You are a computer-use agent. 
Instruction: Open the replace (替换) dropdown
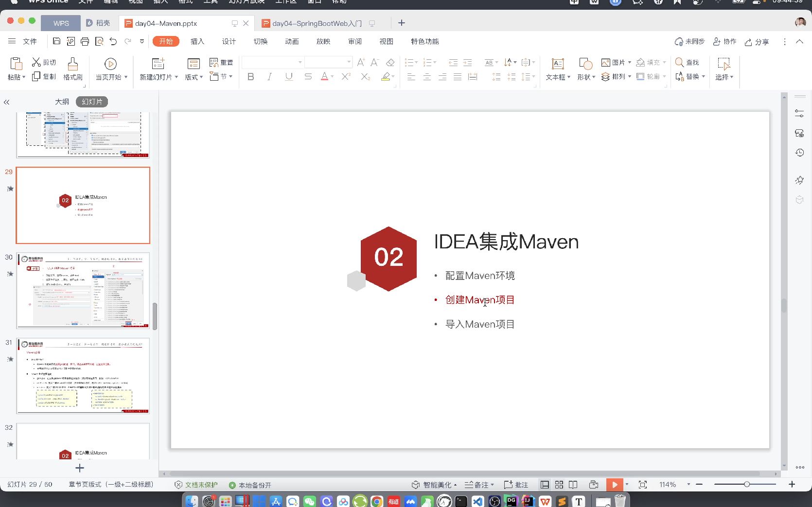coord(704,76)
